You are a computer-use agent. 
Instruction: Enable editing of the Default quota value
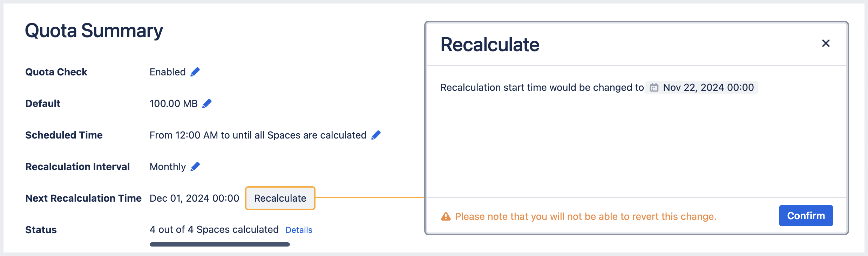coord(207,103)
